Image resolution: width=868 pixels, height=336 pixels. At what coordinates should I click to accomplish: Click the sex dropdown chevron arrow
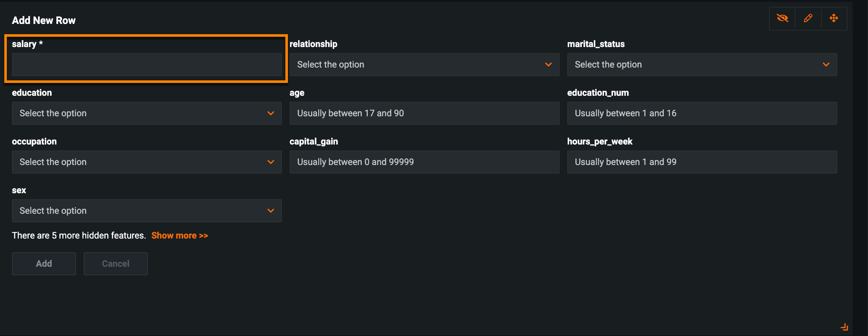click(x=270, y=211)
